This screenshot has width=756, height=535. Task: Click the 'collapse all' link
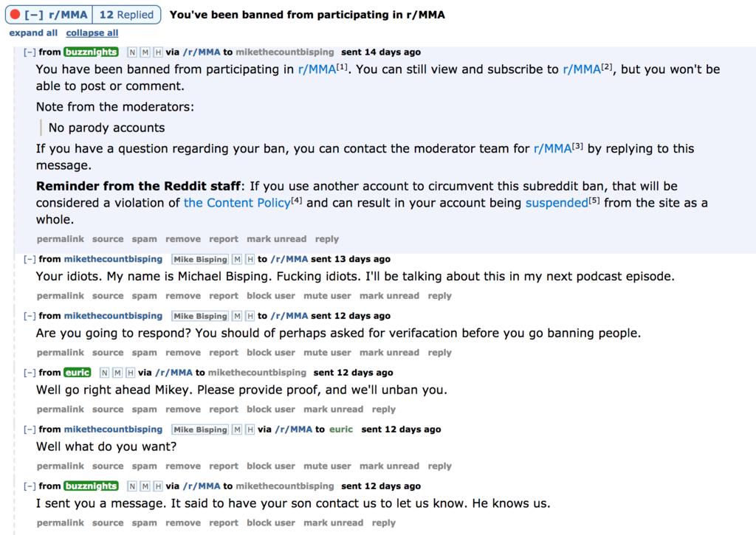coord(92,33)
